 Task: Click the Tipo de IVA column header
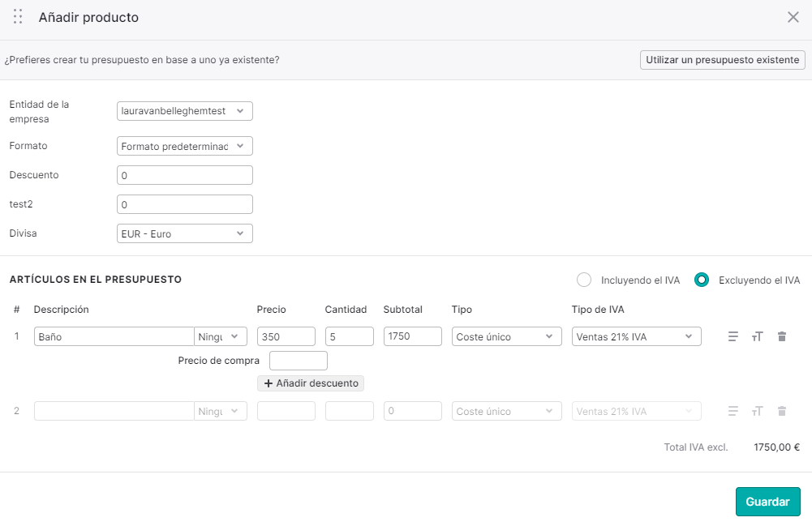pyautogui.click(x=598, y=310)
